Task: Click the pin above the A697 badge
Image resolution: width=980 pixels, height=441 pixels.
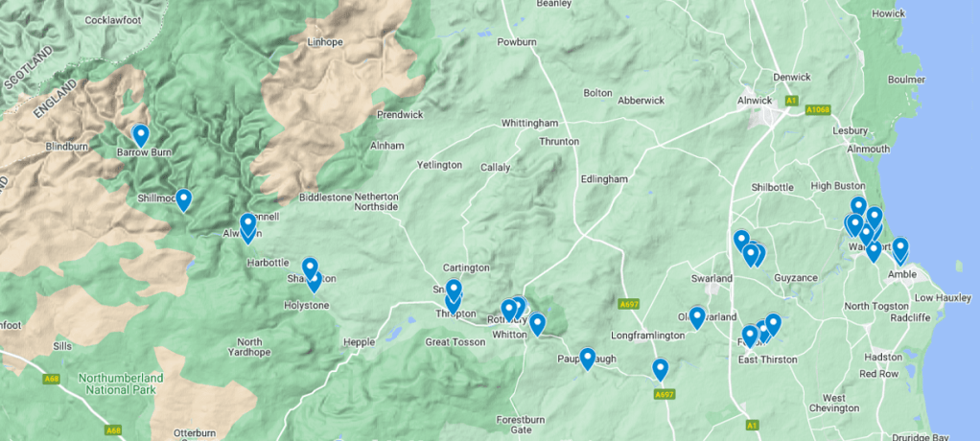Action: (x=661, y=370)
